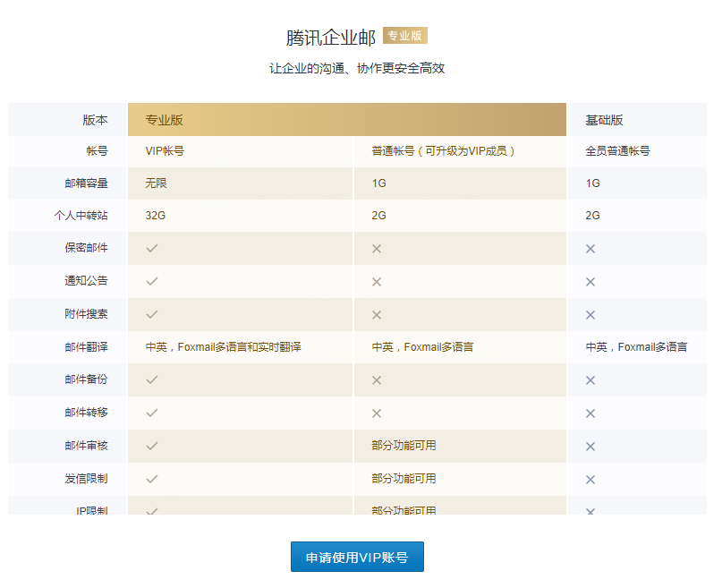Click the X for 附件搜索 in 普通帐号 column
This screenshot has height=588, width=722.
(377, 314)
